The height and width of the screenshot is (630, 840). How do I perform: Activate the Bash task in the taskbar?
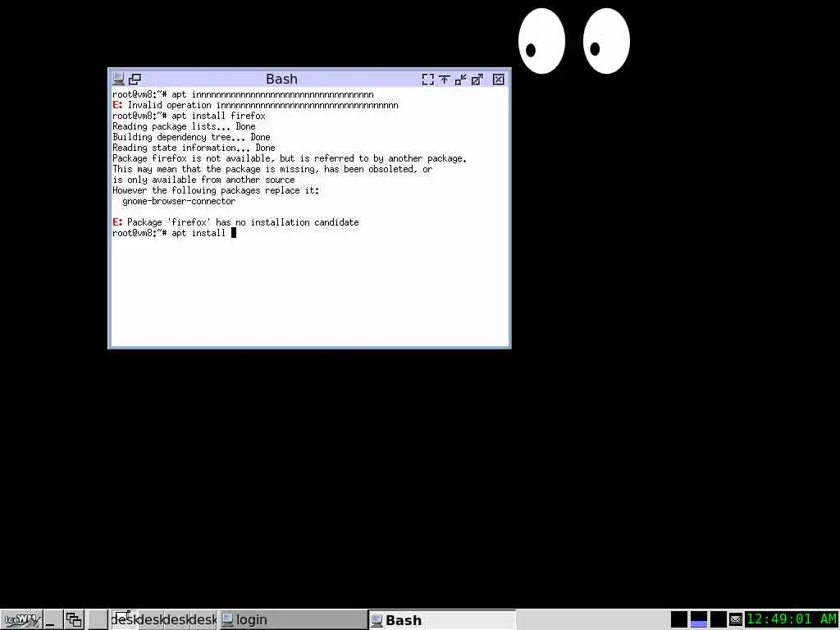442,620
